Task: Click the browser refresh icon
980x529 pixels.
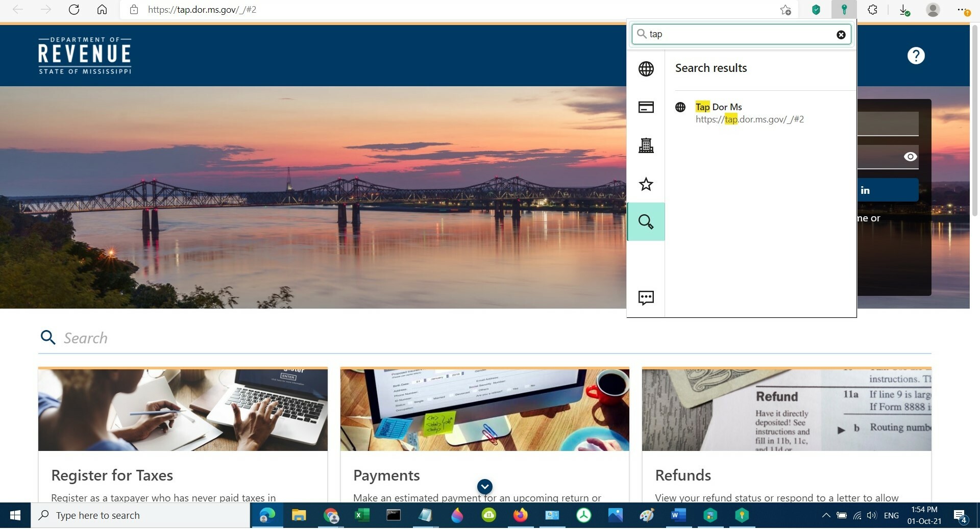Action: point(74,10)
